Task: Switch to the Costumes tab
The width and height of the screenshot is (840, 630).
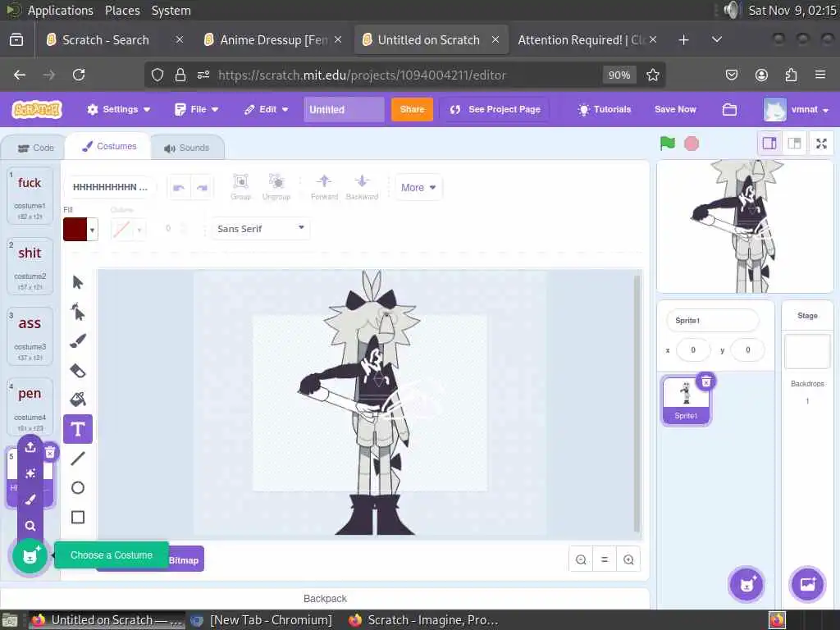Action: click(x=109, y=146)
